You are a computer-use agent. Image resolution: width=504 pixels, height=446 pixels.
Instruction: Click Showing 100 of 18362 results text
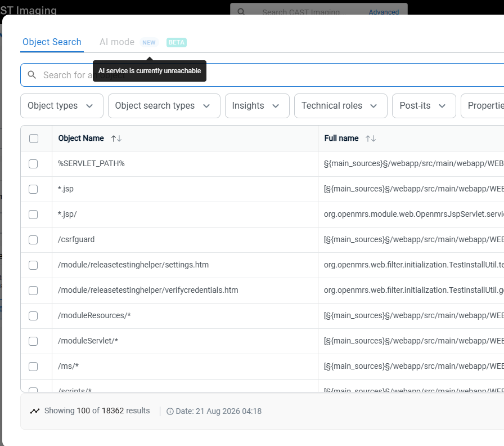(97, 411)
